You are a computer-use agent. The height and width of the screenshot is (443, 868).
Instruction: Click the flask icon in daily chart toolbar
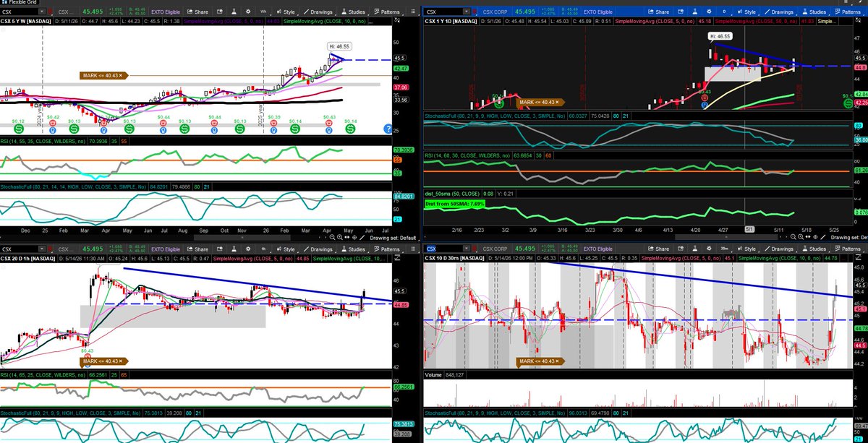[x=694, y=12]
